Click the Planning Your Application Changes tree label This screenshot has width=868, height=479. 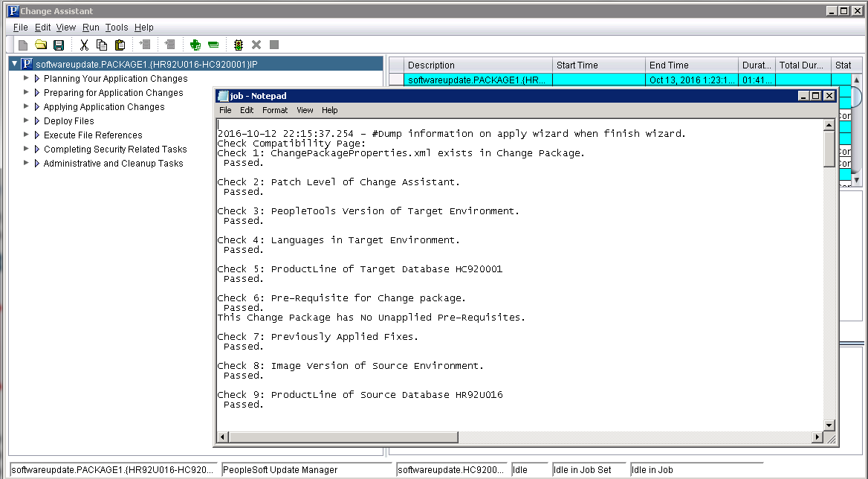coord(116,79)
